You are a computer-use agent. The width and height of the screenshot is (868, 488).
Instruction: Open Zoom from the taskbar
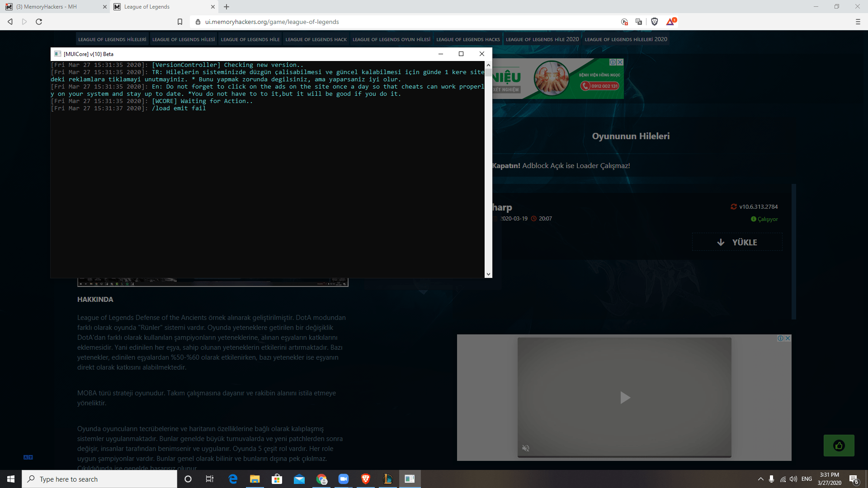tap(344, 479)
